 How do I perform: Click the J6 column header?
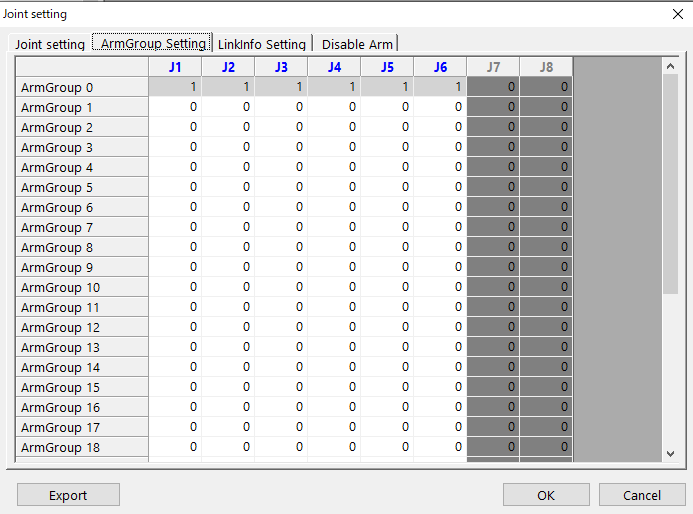pyautogui.click(x=440, y=67)
